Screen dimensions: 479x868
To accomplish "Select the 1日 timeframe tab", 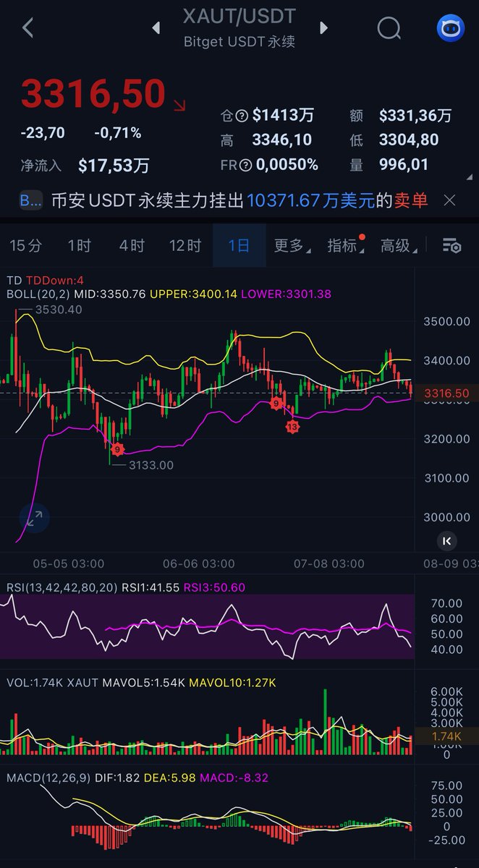I will pyautogui.click(x=239, y=246).
